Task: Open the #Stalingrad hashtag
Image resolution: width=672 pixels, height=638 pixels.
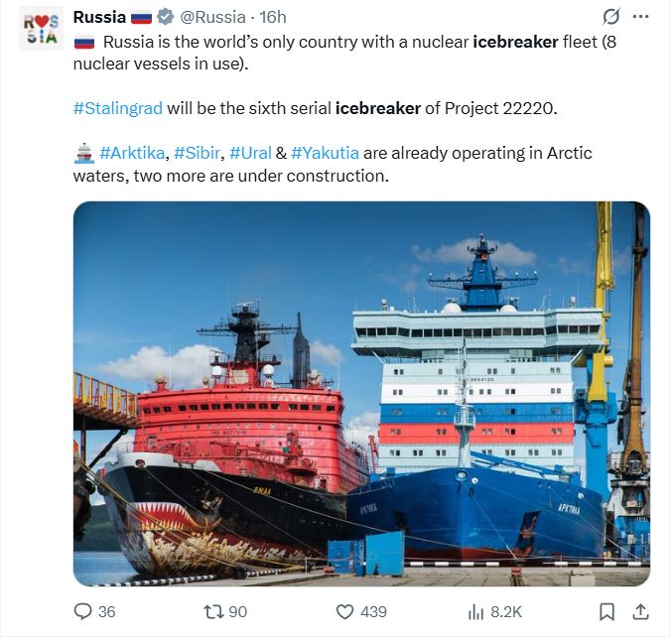Action: click(x=117, y=107)
